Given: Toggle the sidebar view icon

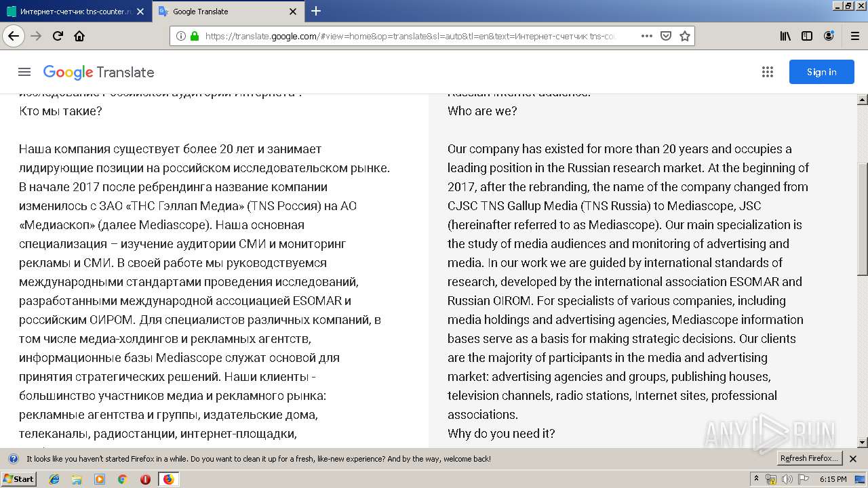Looking at the screenshot, I should pos(807,36).
